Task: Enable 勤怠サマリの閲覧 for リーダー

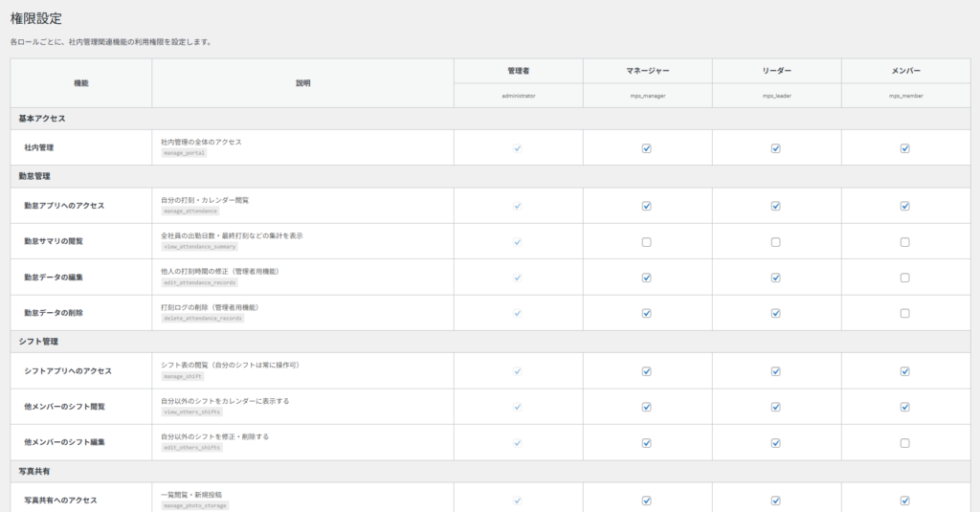Action: [x=775, y=242]
